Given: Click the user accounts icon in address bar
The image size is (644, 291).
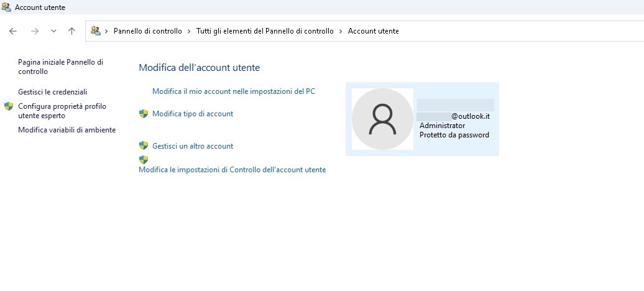Looking at the screenshot, I should pyautogui.click(x=96, y=31).
